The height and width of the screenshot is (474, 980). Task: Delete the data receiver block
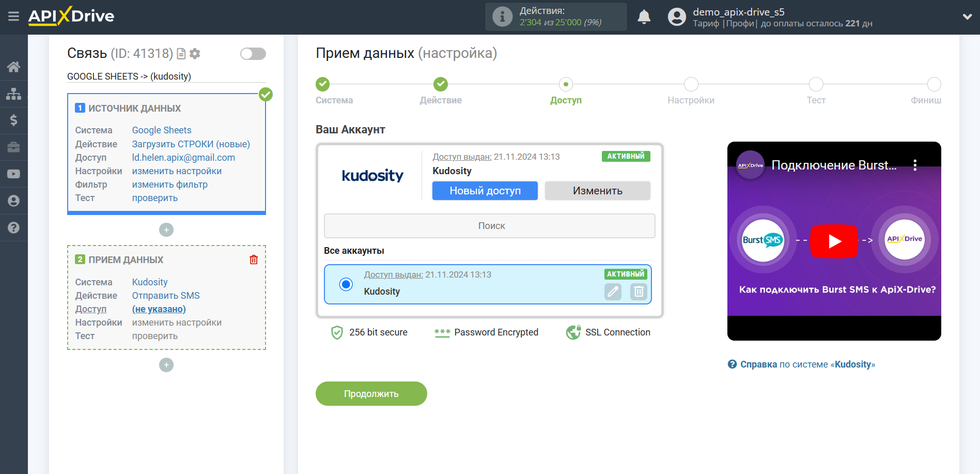[254, 259]
